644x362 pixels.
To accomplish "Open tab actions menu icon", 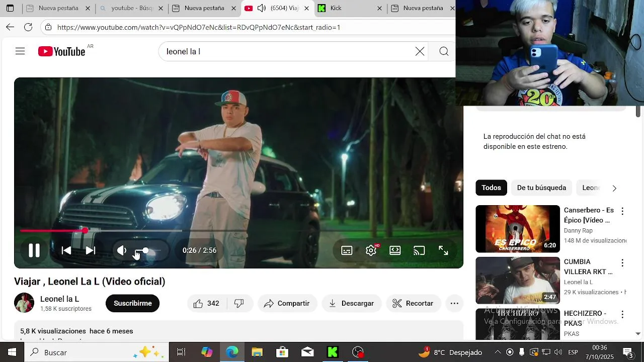I will 10,8.
